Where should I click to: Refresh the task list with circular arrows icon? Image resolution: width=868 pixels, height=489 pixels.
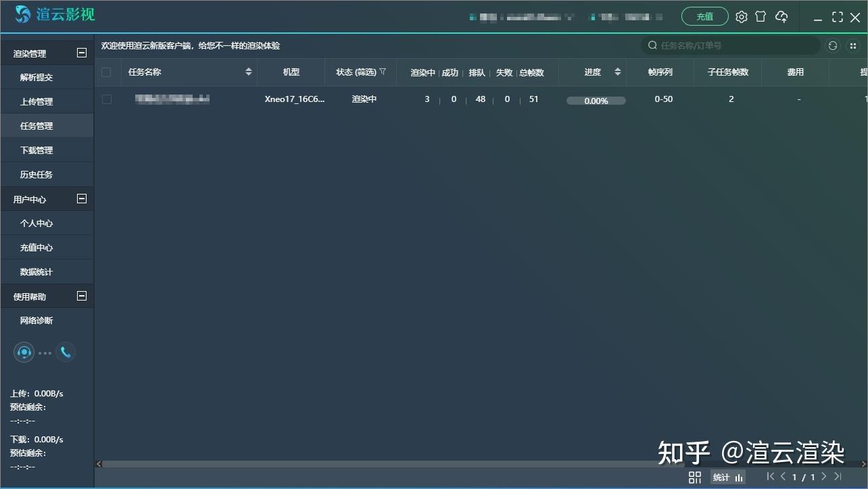(833, 45)
